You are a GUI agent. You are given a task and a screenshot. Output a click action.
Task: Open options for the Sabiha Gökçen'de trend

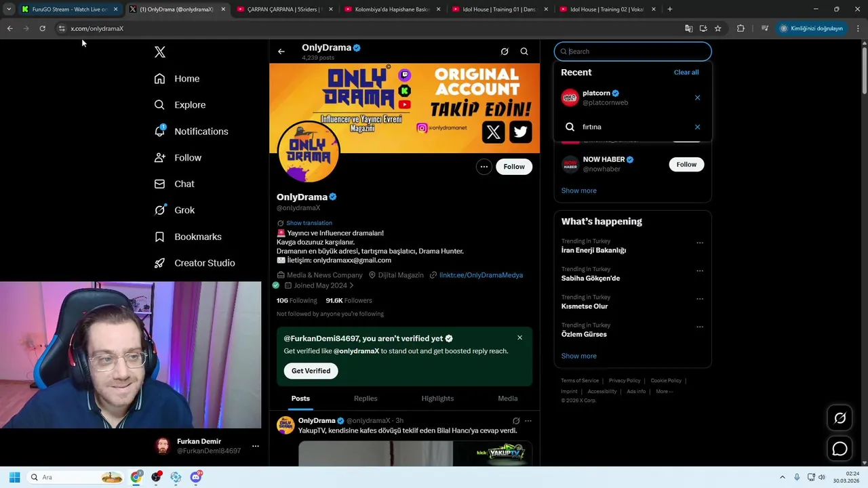pyautogui.click(x=700, y=270)
